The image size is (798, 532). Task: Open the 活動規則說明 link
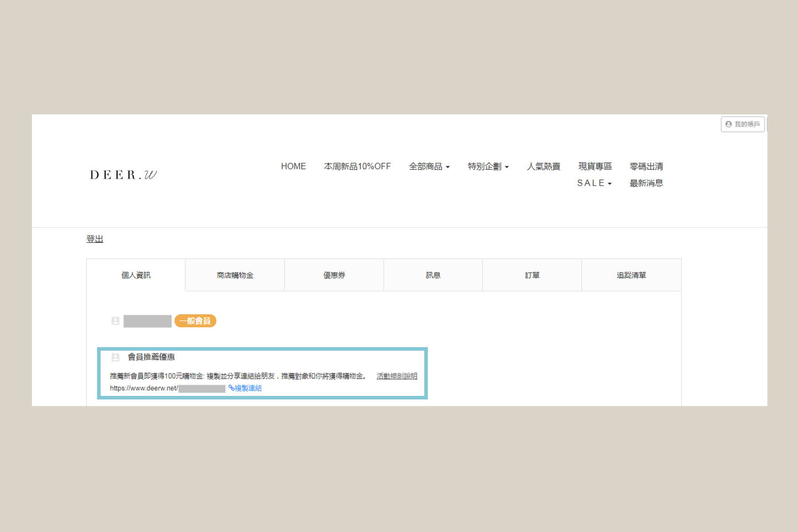396,376
